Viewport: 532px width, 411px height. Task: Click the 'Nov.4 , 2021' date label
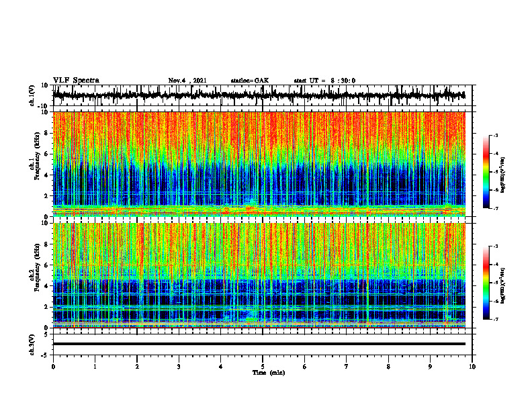[187, 81]
